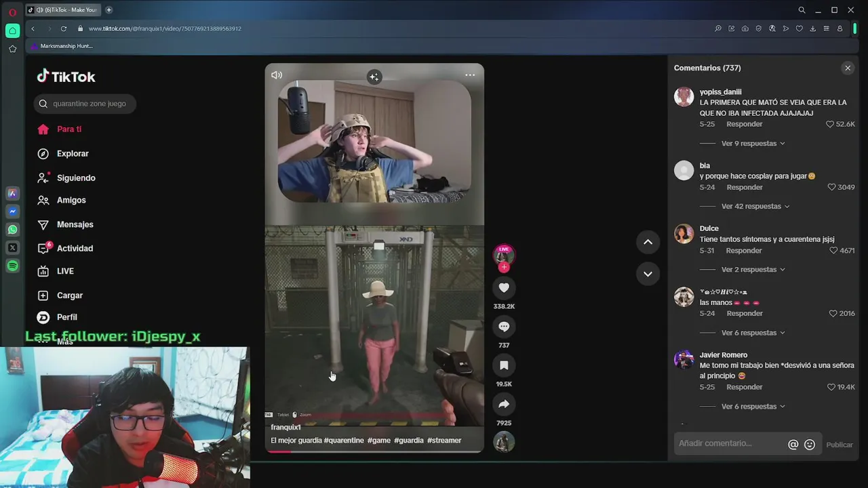This screenshot has width=868, height=488.
Task: Go to the next video with down arrow
Action: [648, 274]
